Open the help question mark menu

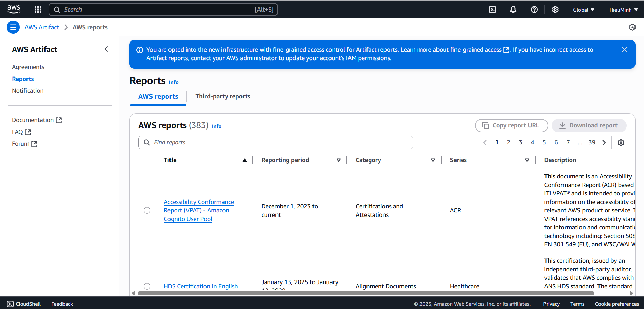tap(534, 10)
